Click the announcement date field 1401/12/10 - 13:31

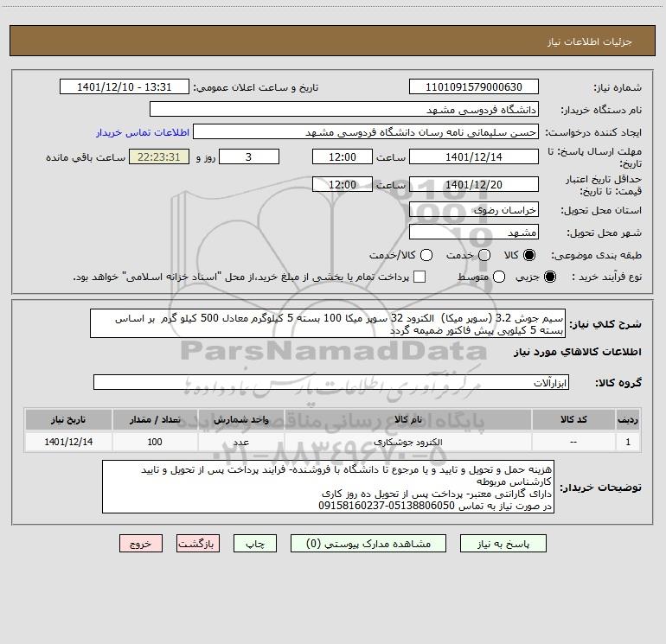[125, 86]
